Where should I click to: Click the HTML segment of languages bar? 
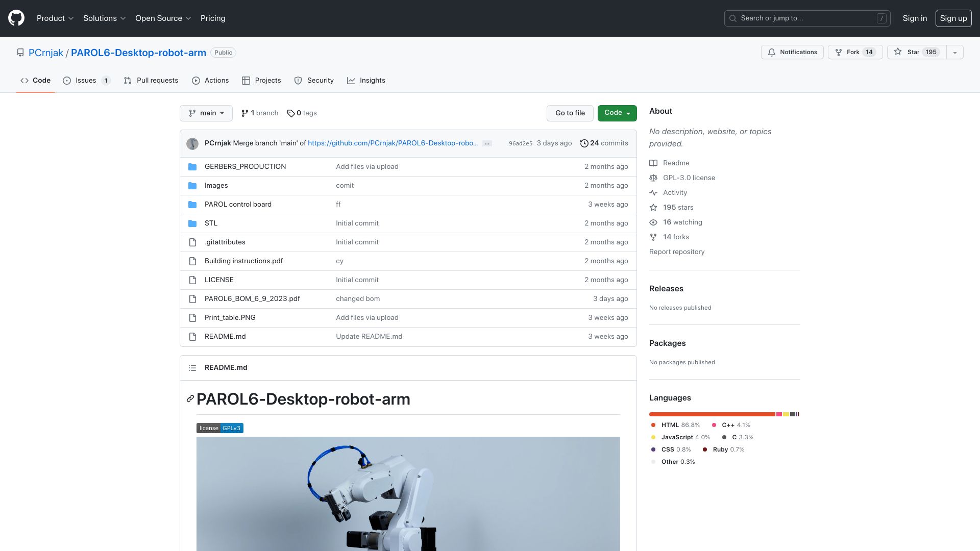pos(712,414)
